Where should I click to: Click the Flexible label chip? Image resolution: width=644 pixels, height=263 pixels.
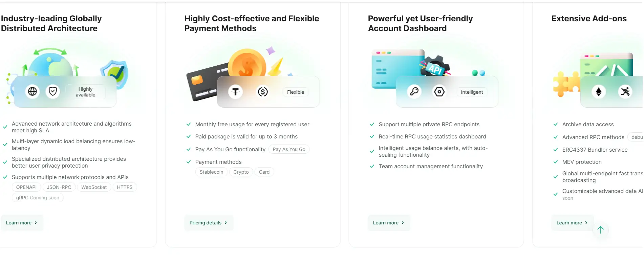296,92
